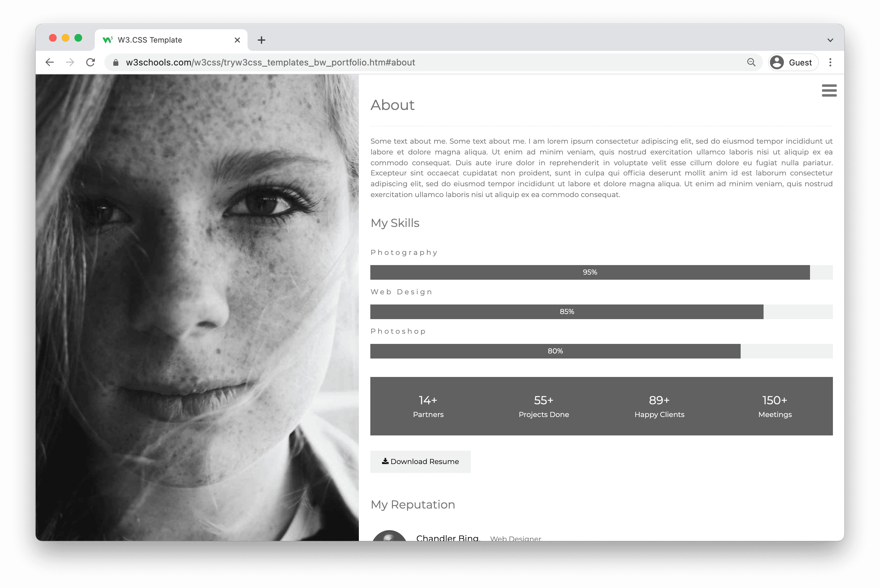Click the search icon in toolbar

(751, 62)
